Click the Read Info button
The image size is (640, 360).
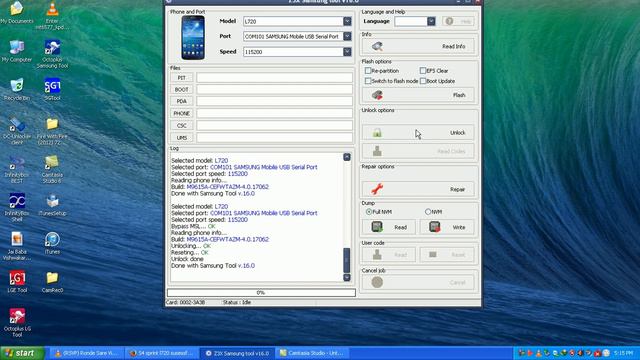(x=418, y=47)
